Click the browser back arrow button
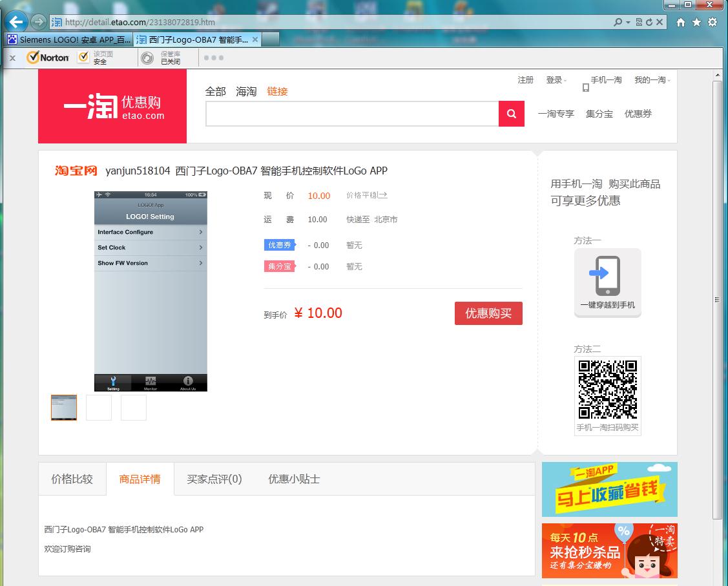This screenshot has height=586, width=728. click(x=16, y=22)
